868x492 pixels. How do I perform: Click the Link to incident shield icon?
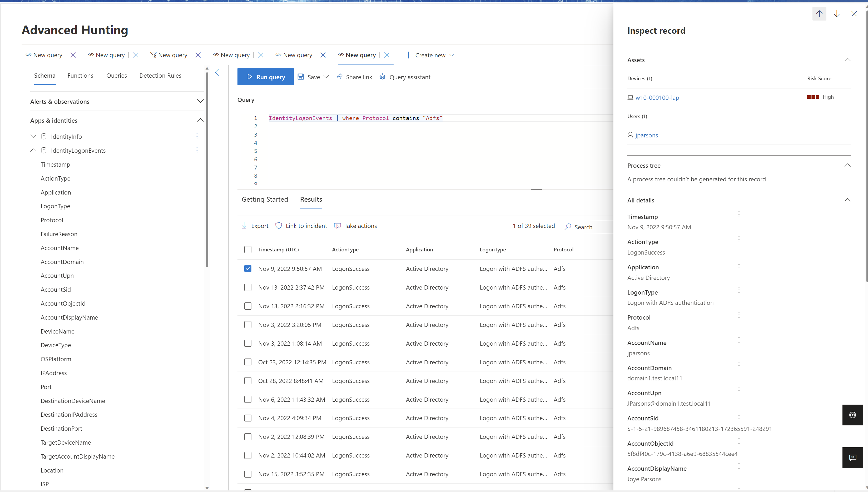point(279,226)
